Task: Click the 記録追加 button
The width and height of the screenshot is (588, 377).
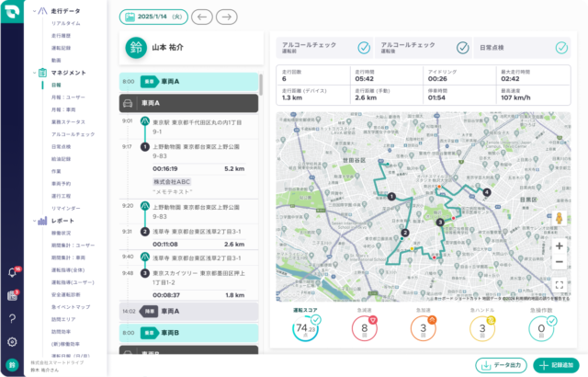Action: pyautogui.click(x=556, y=365)
